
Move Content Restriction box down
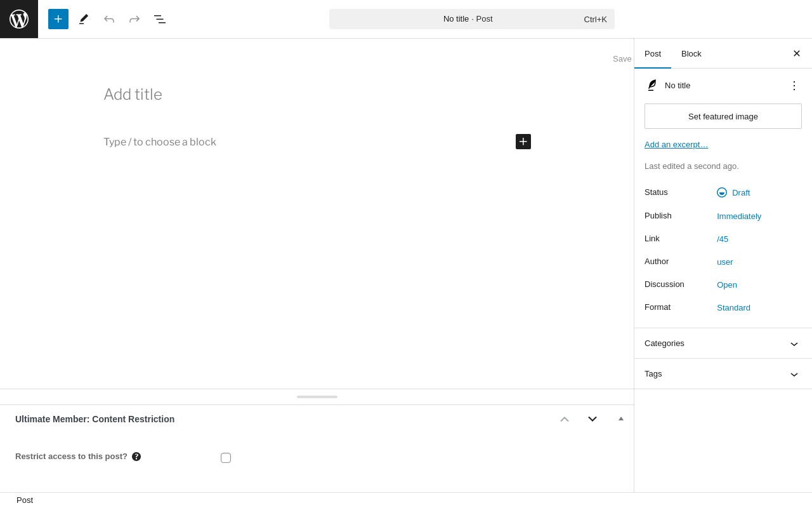click(593, 419)
